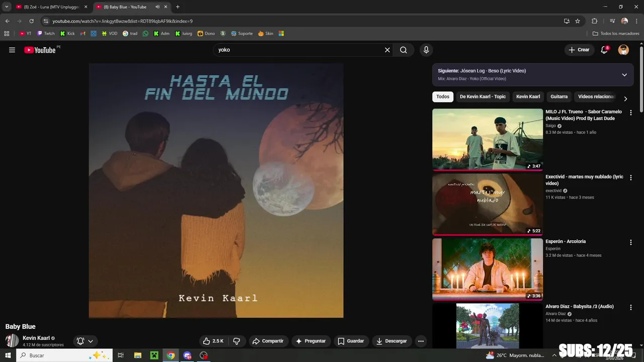Open options for MILO J Sabor Caramelo video
The width and height of the screenshot is (644, 362).
click(631, 113)
